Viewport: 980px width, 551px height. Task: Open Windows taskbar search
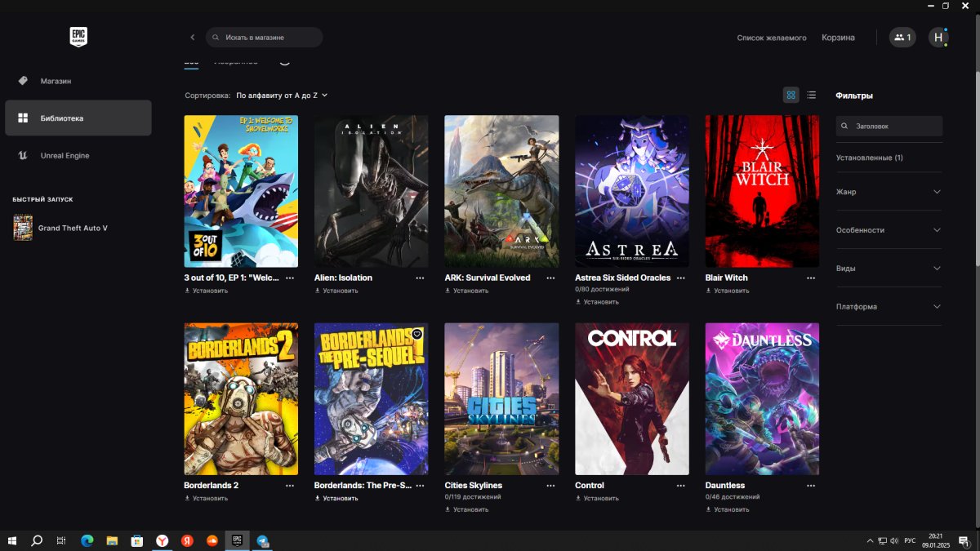[37, 540]
